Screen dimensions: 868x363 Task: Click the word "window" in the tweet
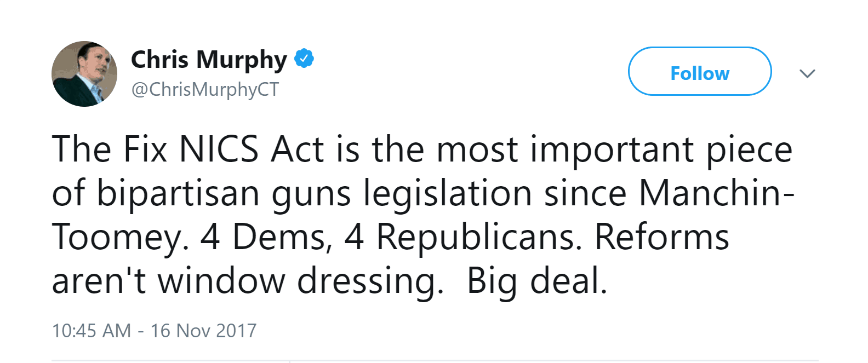pos(221,281)
